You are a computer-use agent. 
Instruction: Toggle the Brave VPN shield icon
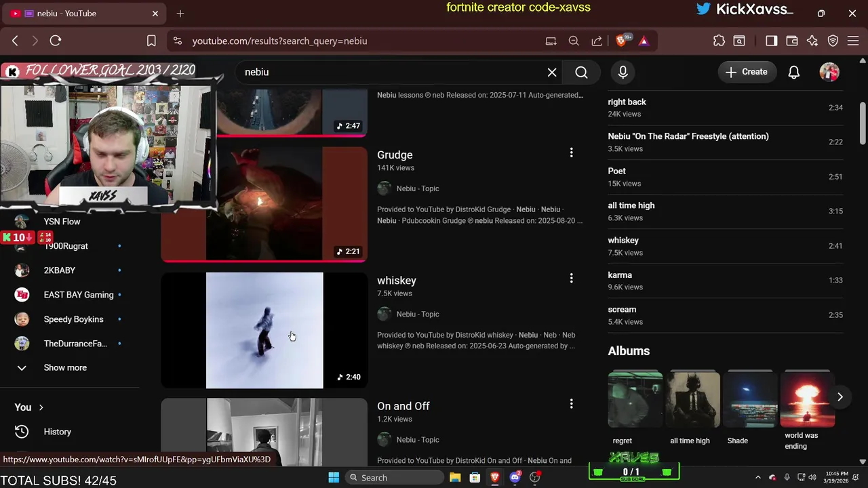[833, 41]
